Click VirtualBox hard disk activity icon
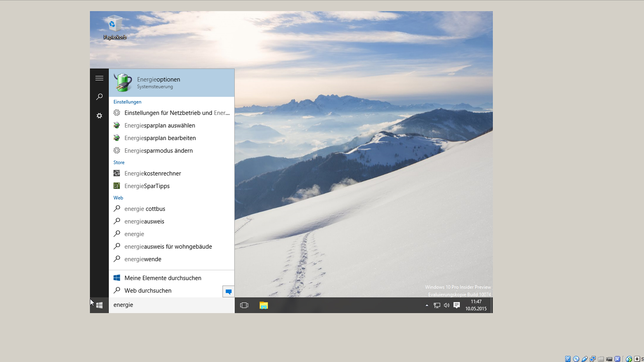Image resolution: width=644 pixels, height=362 pixels. (x=568, y=359)
